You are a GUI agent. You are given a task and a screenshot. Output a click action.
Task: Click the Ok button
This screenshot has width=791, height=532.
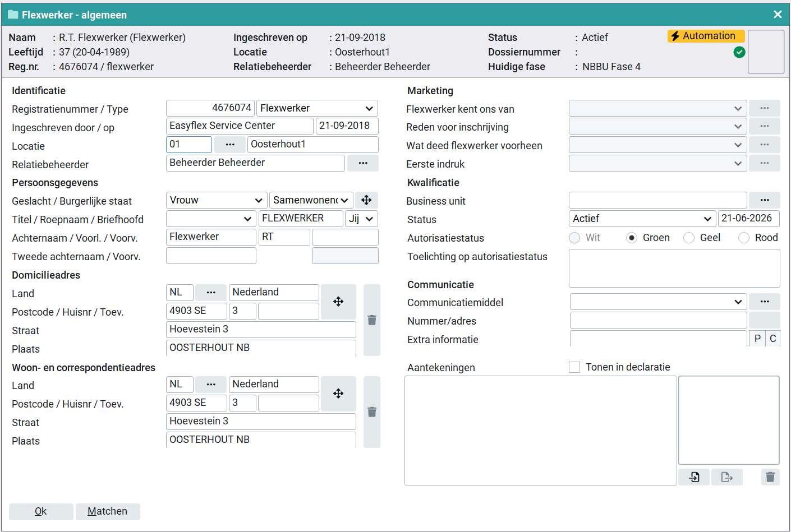41,511
